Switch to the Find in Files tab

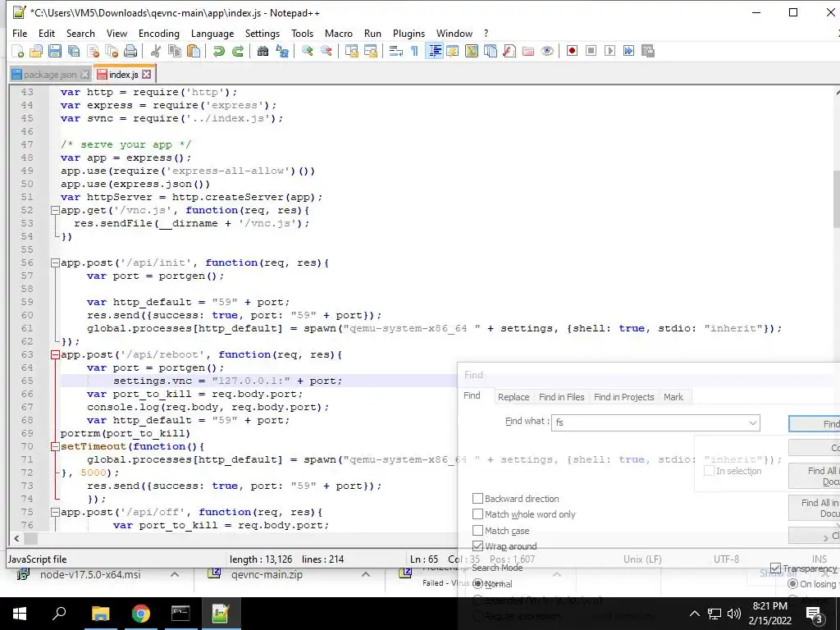tap(561, 397)
